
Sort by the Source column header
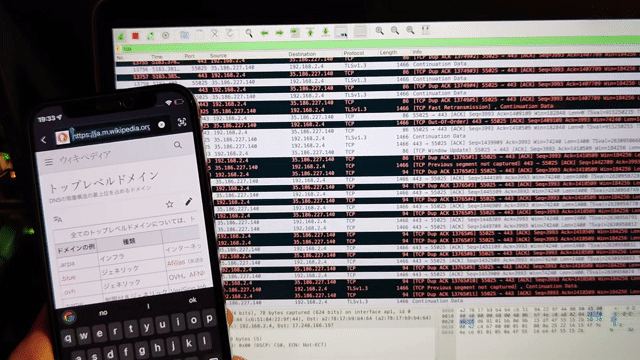pyautogui.click(x=218, y=56)
